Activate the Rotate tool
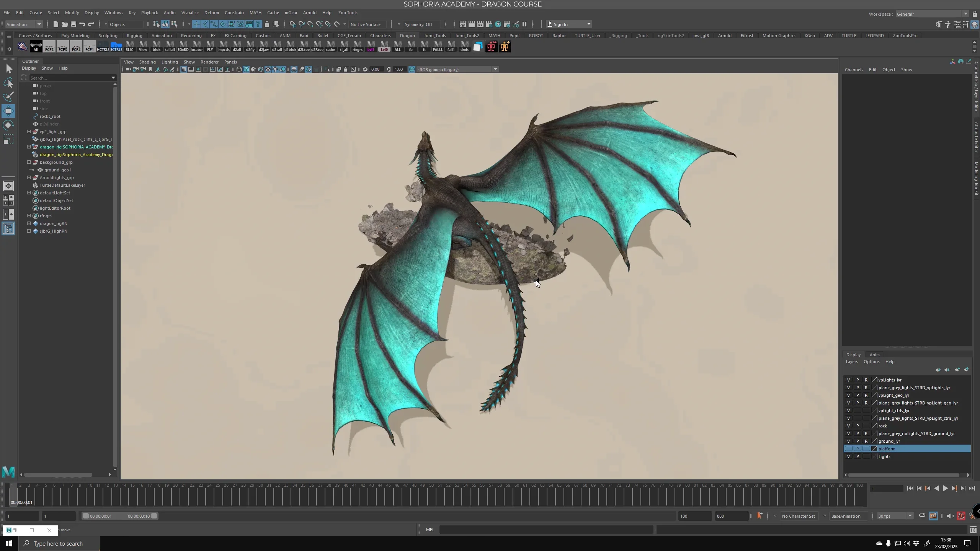Viewport: 980px width, 551px height. click(9, 125)
